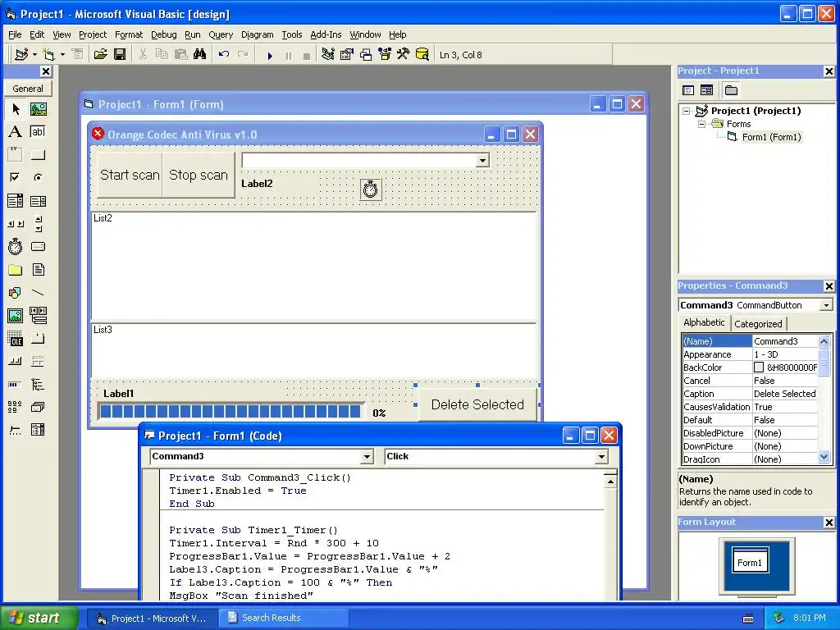The width and height of the screenshot is (840, 630).
Task: Select Form1 (Form1) in project tree
Action: (771, 137)
